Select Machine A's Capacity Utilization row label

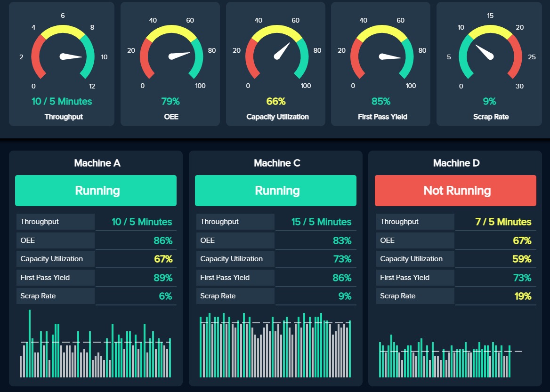[52, 259]
